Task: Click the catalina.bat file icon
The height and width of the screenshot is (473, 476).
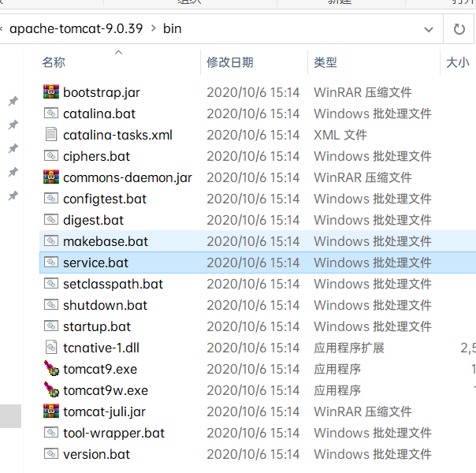Action: pos(51,114)
